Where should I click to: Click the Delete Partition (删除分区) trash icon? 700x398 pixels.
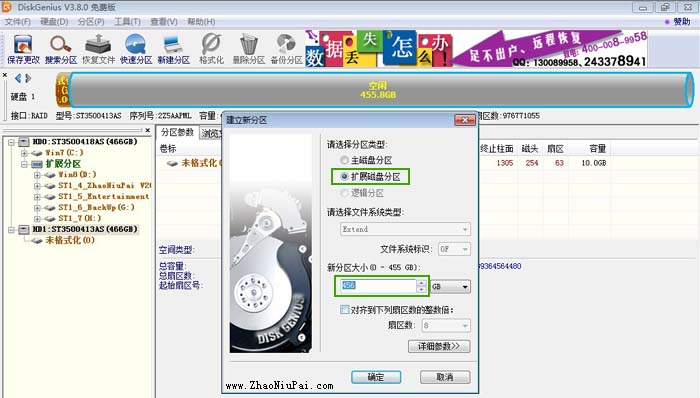(x=249, y=49)
